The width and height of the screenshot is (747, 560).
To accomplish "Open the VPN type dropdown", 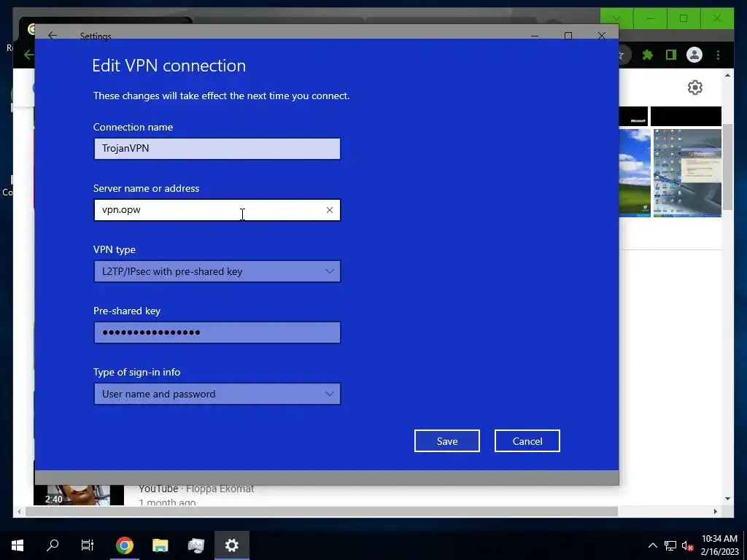I will point(217,271).
